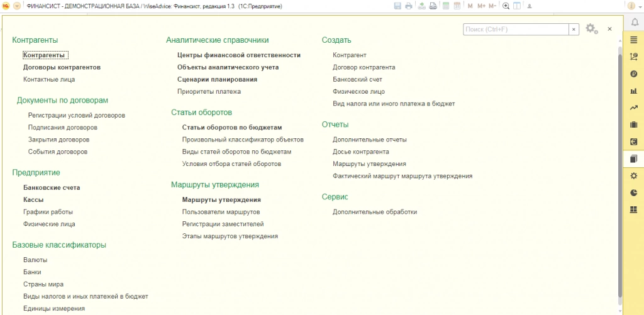Create new Банковский счет

[x=357, y=79]
